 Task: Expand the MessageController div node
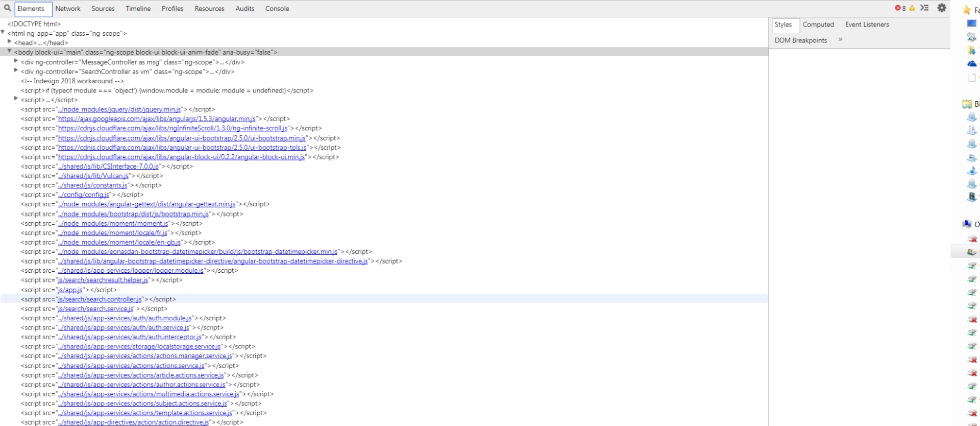pyautogui.click(x=16, y=61)
